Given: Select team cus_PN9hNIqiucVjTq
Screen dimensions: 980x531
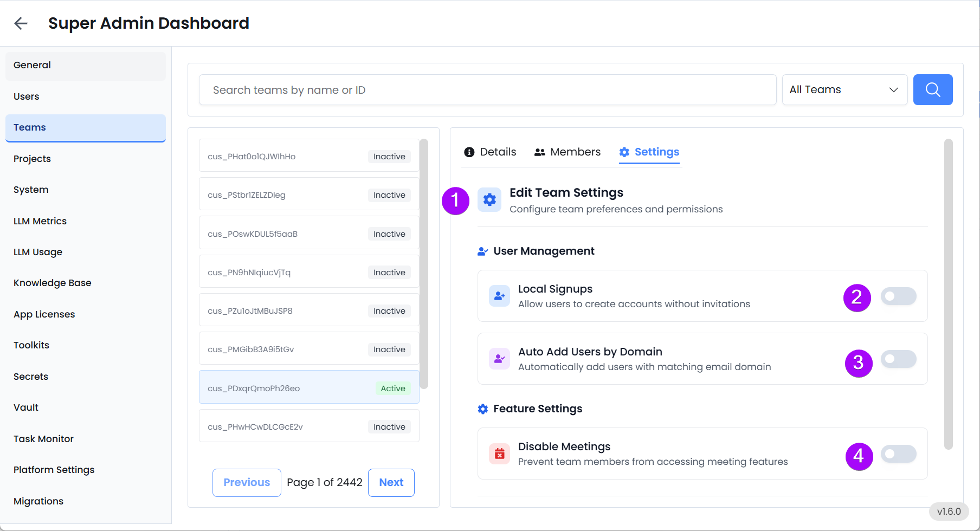Looking at the screenshot, I should point(309,272).
